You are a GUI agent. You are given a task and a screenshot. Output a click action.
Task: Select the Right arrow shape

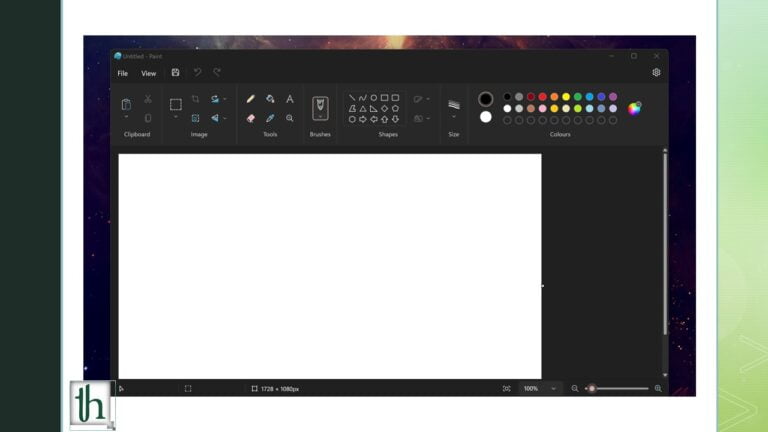click(362, 119)
